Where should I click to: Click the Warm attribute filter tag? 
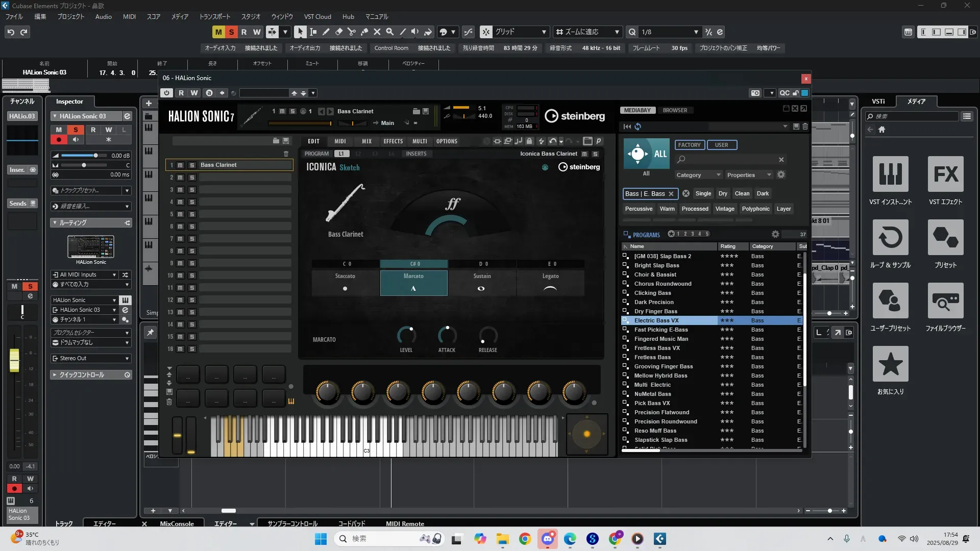pyautogui.click(x=667, y=209)
